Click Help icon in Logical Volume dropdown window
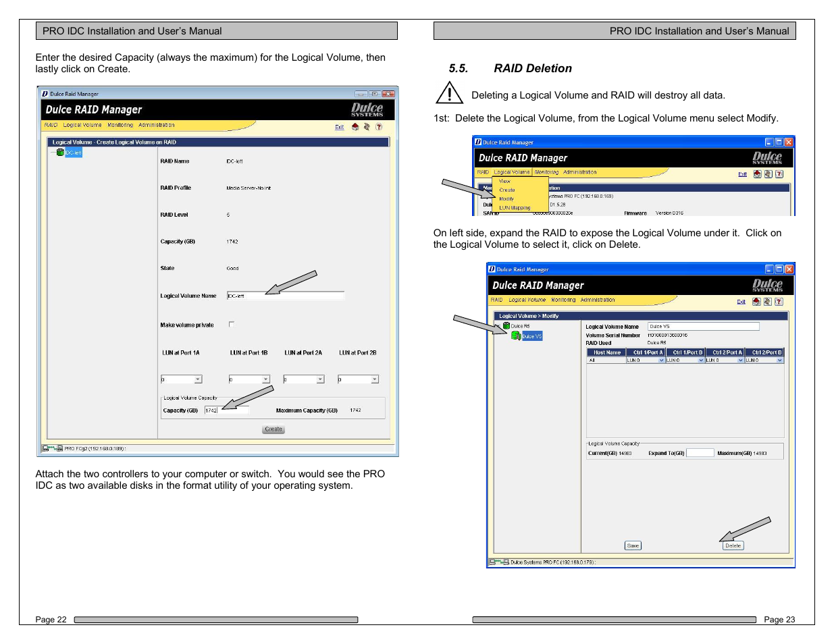834x644 pixels. [x=779, y=174]
